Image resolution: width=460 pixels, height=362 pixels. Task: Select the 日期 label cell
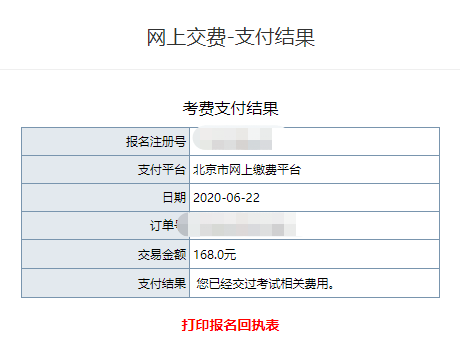pyautogui.click(x=105, y=198)
